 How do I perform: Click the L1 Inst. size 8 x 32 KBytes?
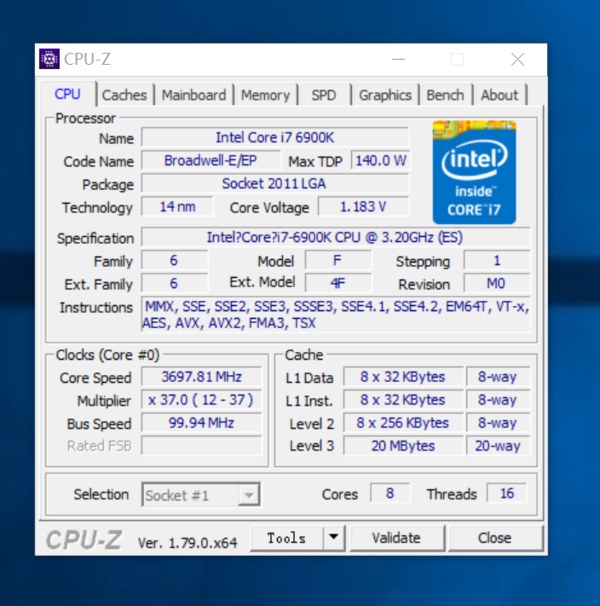[403, 400]
